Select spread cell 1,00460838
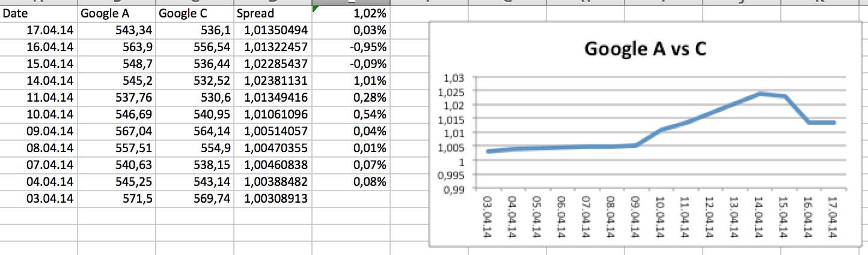Viewport: 868px width, 255px height. pos(273,164)
